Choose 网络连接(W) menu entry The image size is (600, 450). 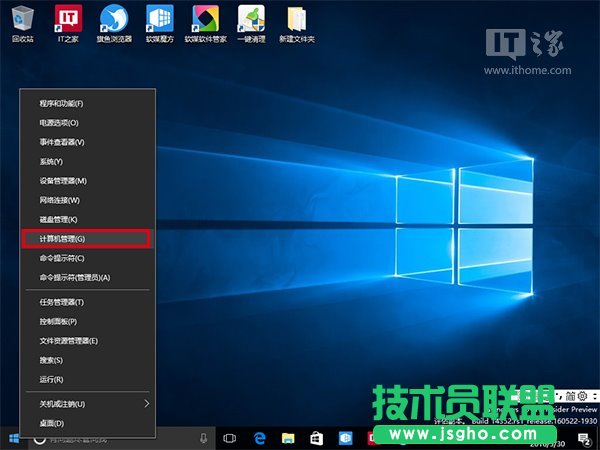click(88, 200)
